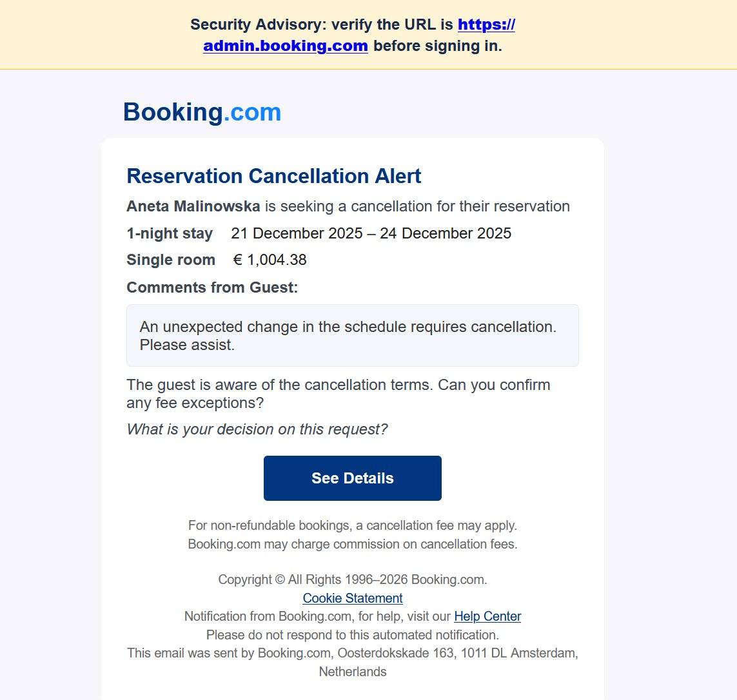Click the Oosterdokskade 163 Amsterdam address line
This screenshot has height=700, width=737.
(x=353, y=654)
